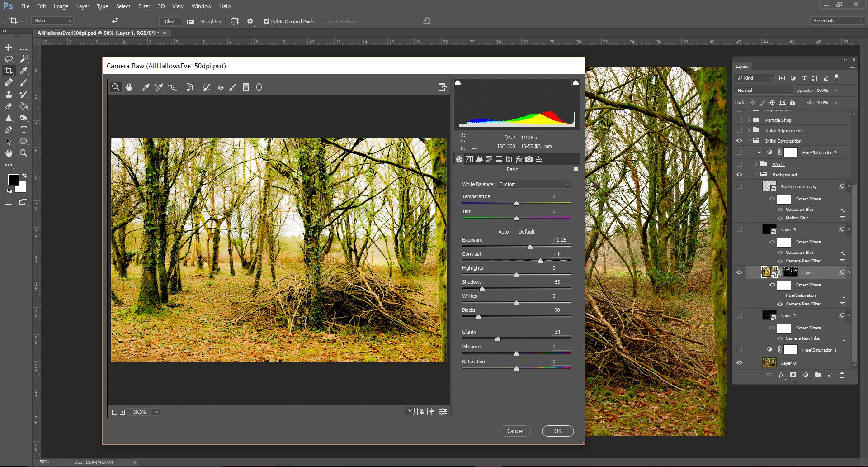Image resolution: width=868 pixels, height=467 pixels.
Task: Open the 3D menu
Action: (160, 6)
